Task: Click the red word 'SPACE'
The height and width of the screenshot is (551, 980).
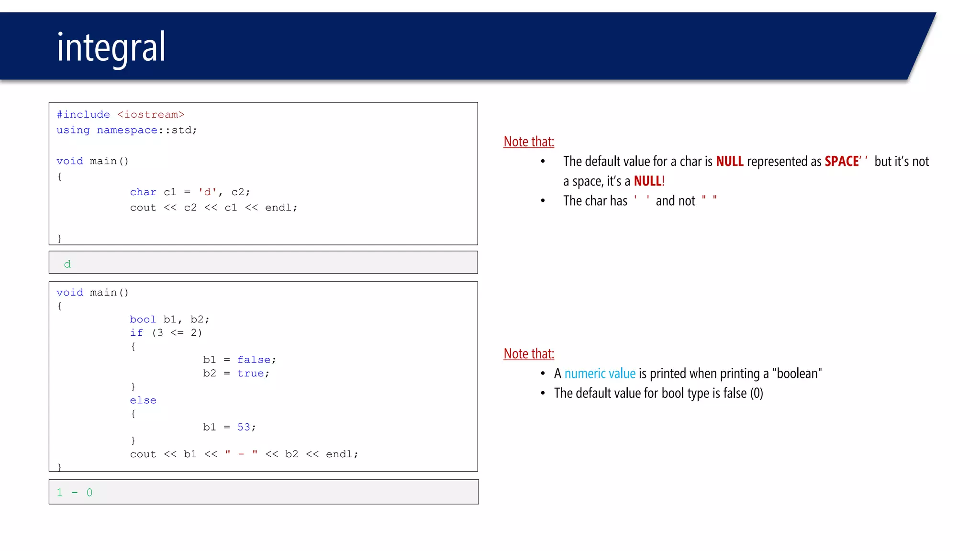Action: click(842, 161)
